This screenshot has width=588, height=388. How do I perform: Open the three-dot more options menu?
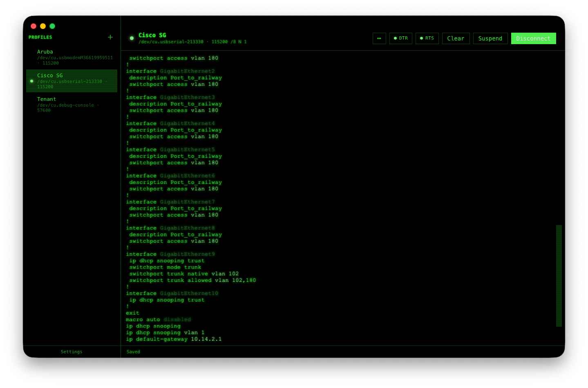coord(379,38)
